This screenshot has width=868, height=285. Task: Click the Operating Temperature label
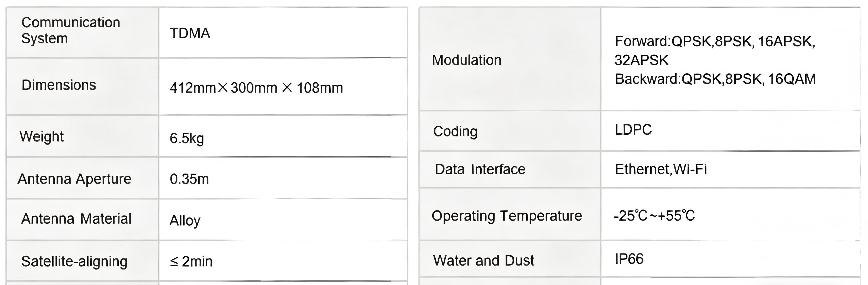coord(506,216)
